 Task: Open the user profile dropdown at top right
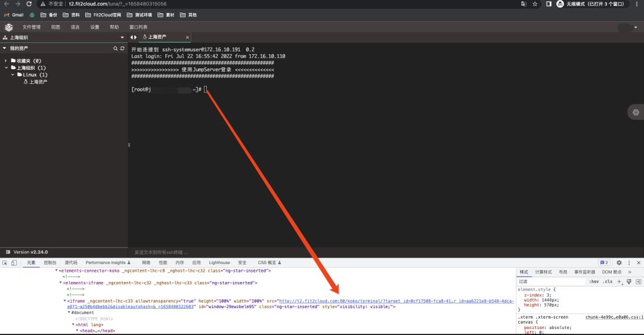[x=627, y=27]
